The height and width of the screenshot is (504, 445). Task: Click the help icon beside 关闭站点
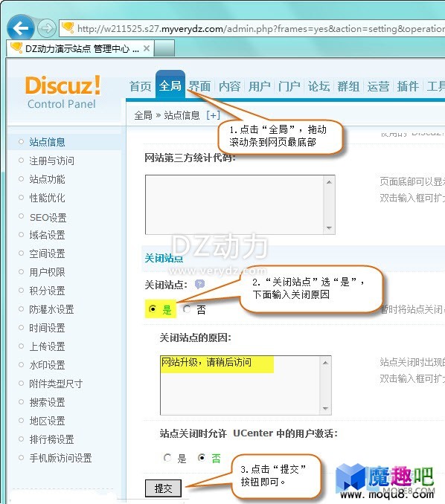tap(199, 284)
